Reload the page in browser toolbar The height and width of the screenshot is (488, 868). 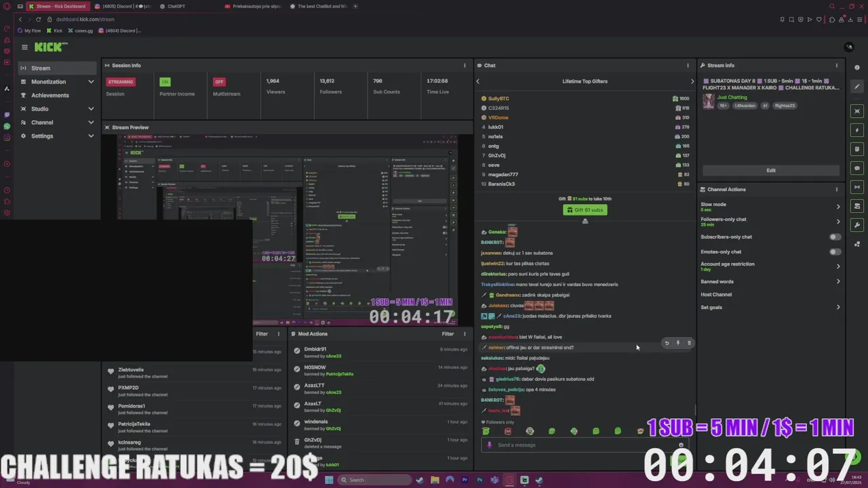[39, 19]
